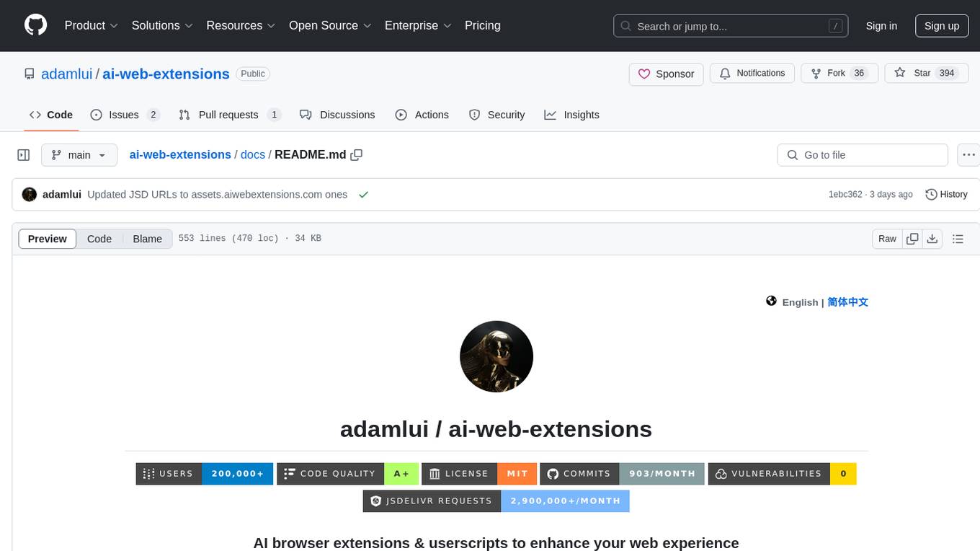The width and height of the screenshot is (980, 551).
Task: Copy the raw file contents
Action: (x=913, y=239)
